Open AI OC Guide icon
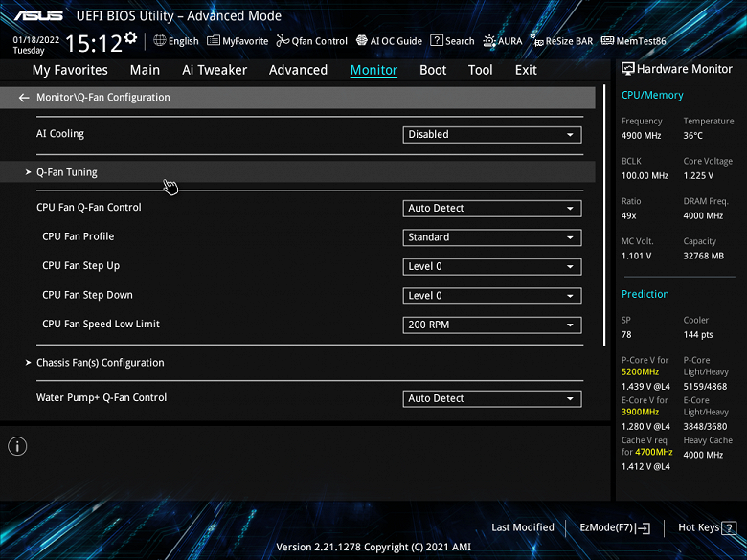The height and width of the screenshot is (560, 747). 362,40
